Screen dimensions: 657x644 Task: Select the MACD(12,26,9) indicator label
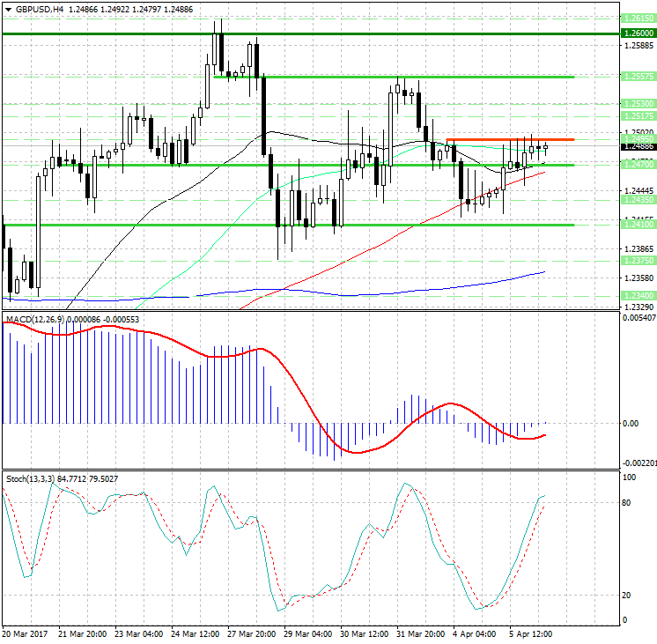33,318
